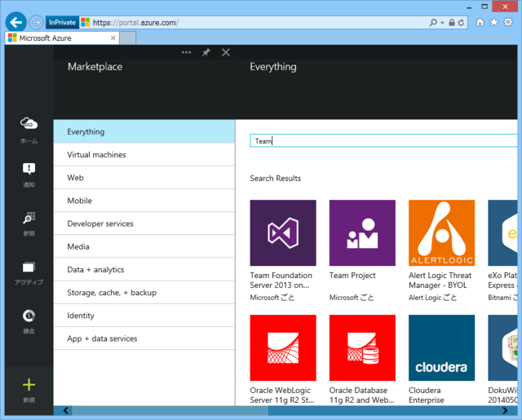522x420 pixels.
Task: Click the Oracle WebLogic Server 11g label
Action: click(x=282, y=396)
